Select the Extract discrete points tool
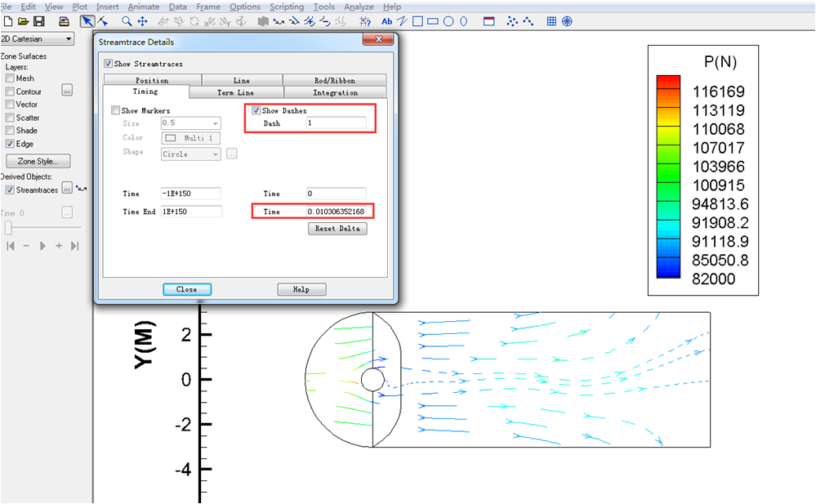Screen dimensions: 816x504 (x=512, y=21)
